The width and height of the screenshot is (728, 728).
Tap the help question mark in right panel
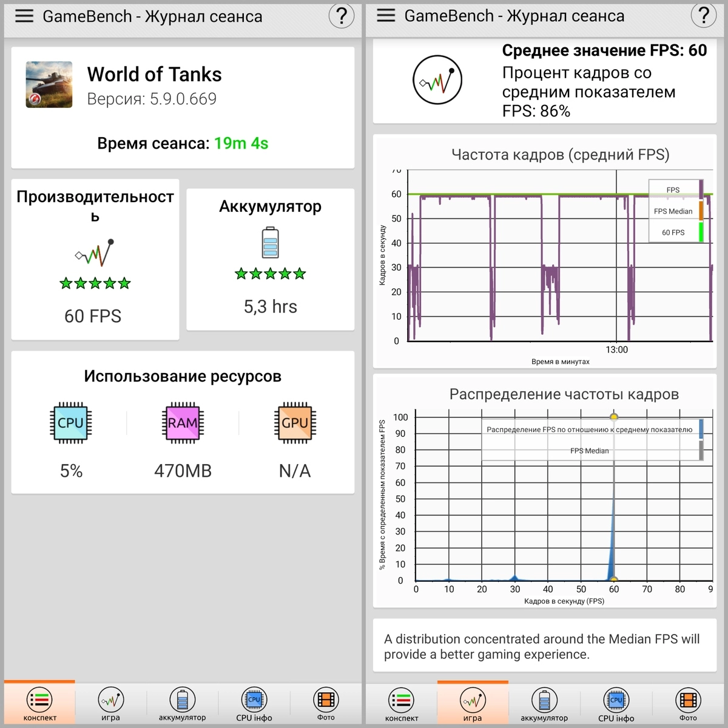(704, 16)
